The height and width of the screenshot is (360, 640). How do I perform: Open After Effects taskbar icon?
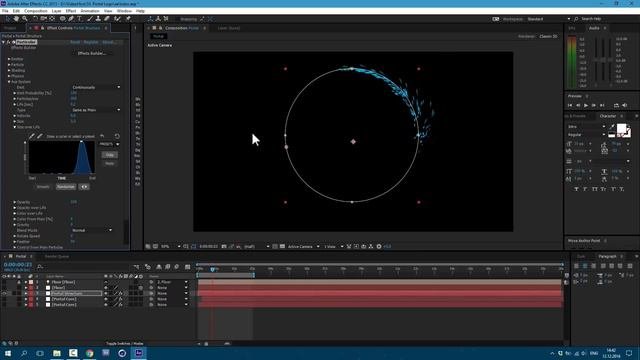[138, 353]
